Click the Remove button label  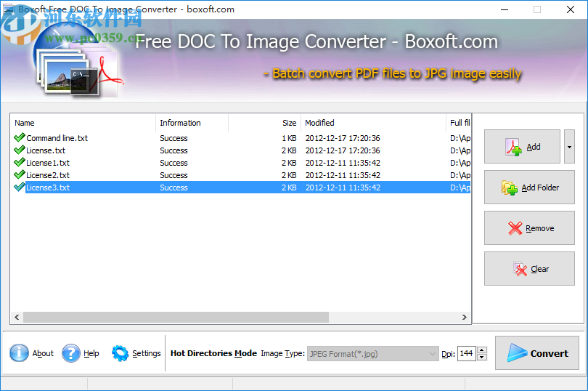click(x=539, y=228)
